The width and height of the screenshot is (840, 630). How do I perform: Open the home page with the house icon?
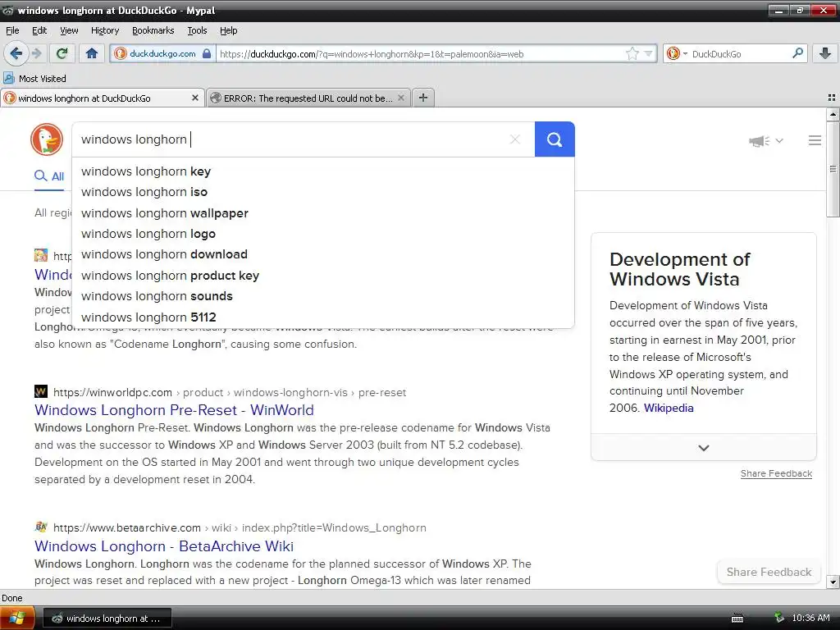point(92,53)
